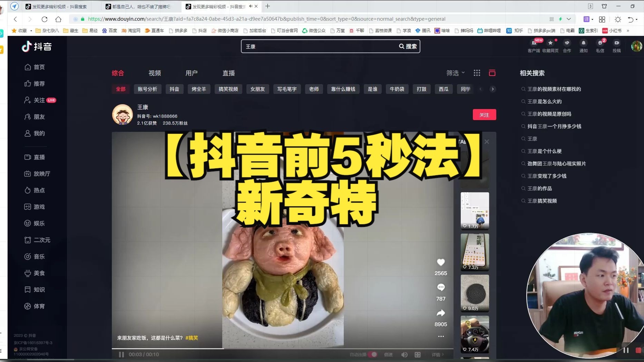The height and width of the screenshot is (362, 644).
Task: Open 游戏 in the sidebar
Action: tap(35, 207)
